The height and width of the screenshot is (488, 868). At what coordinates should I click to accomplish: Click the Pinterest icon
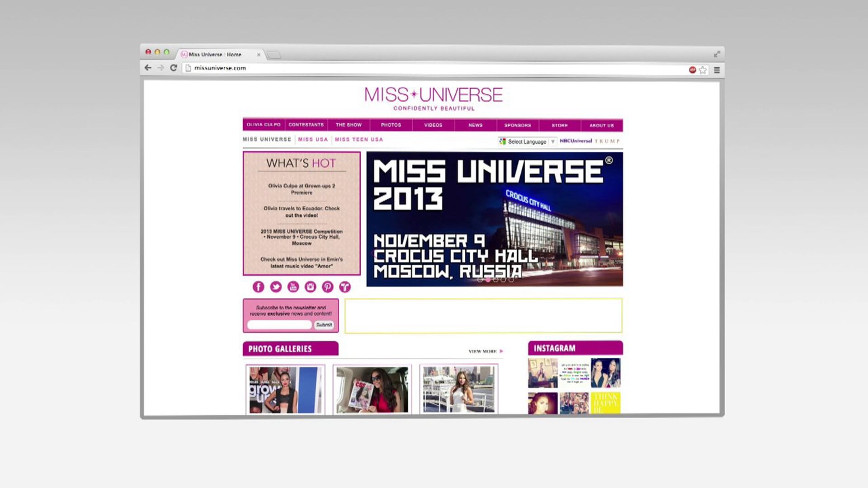328,286
